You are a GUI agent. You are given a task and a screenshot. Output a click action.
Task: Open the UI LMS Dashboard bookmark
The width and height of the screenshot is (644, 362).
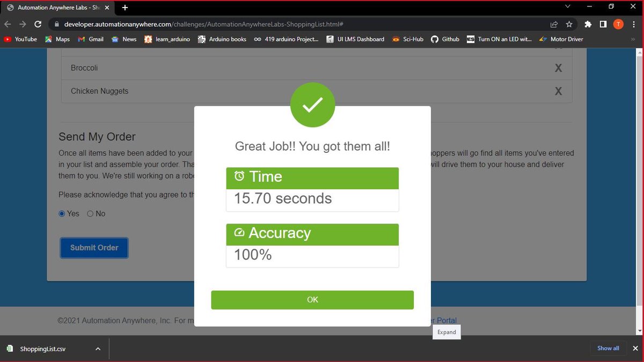click(355, 39)
